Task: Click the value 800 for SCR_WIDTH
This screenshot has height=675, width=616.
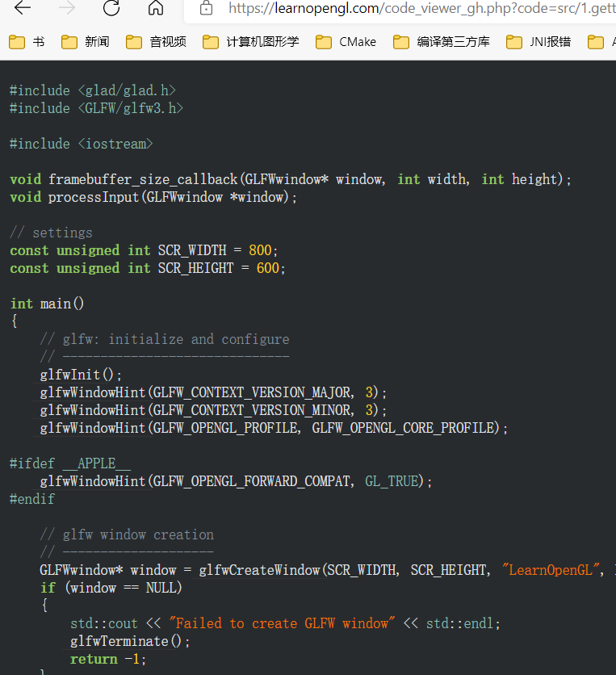Action: (x=260, y=250)
